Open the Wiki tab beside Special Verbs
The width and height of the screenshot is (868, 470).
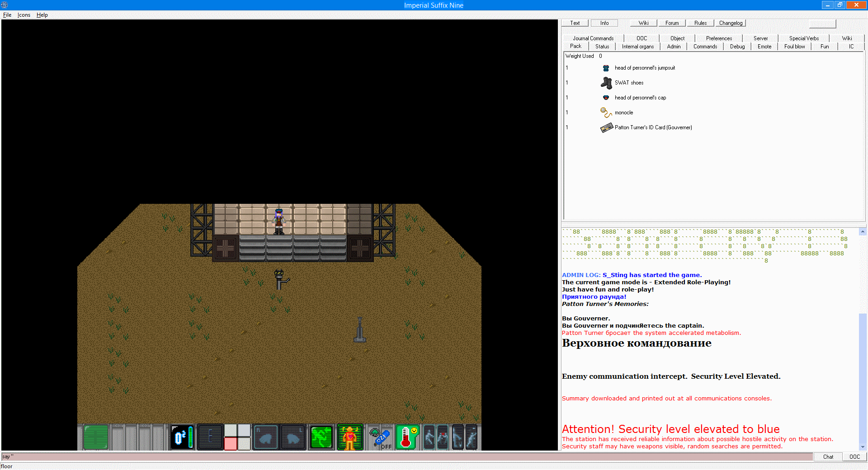click(x=847, y=38)
